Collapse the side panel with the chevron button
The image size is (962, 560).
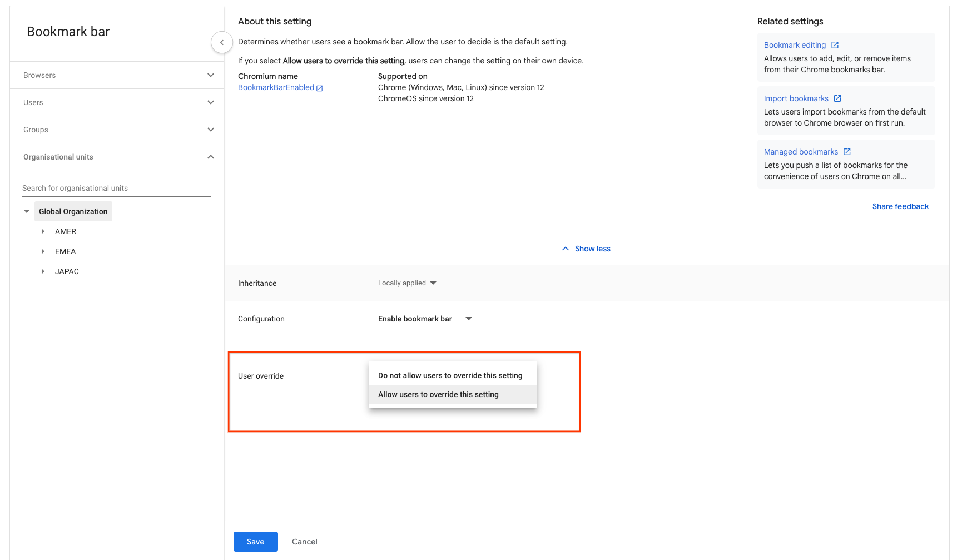222,42
